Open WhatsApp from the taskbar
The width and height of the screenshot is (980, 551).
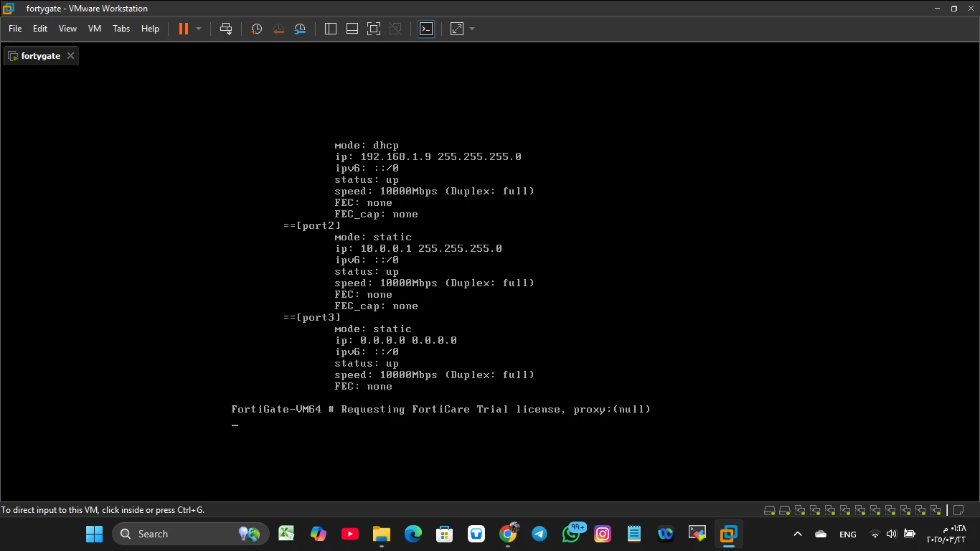572,534
